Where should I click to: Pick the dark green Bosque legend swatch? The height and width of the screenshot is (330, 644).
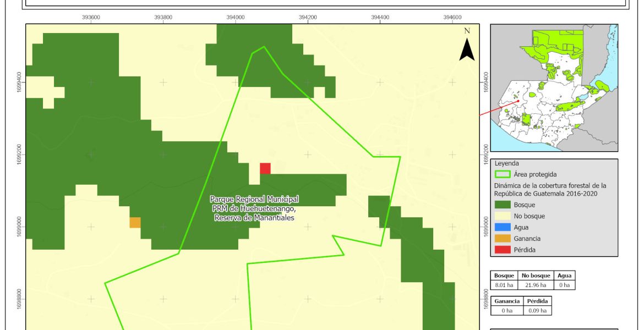point(502,205)
